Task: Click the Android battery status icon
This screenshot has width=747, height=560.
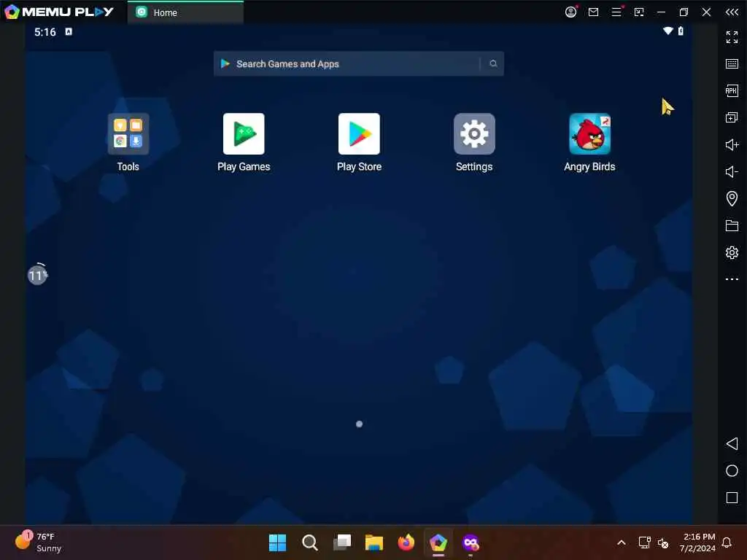Action: (x=681, y=31)
